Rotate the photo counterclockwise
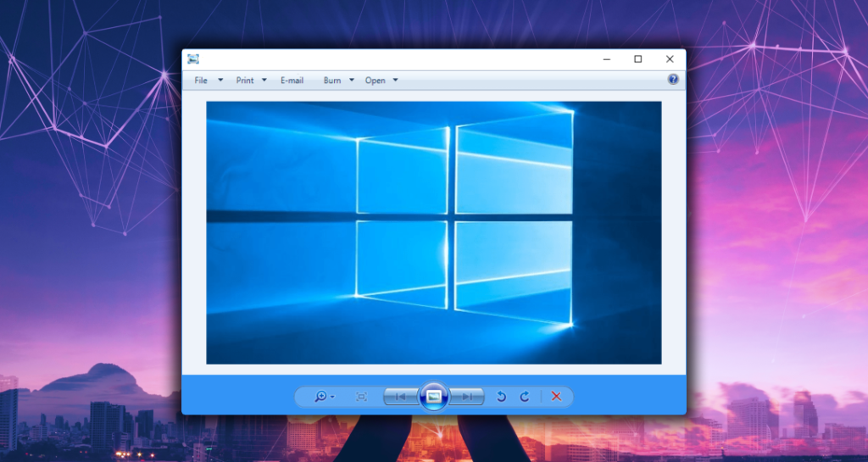868x462 pixels. click(502, 396)
